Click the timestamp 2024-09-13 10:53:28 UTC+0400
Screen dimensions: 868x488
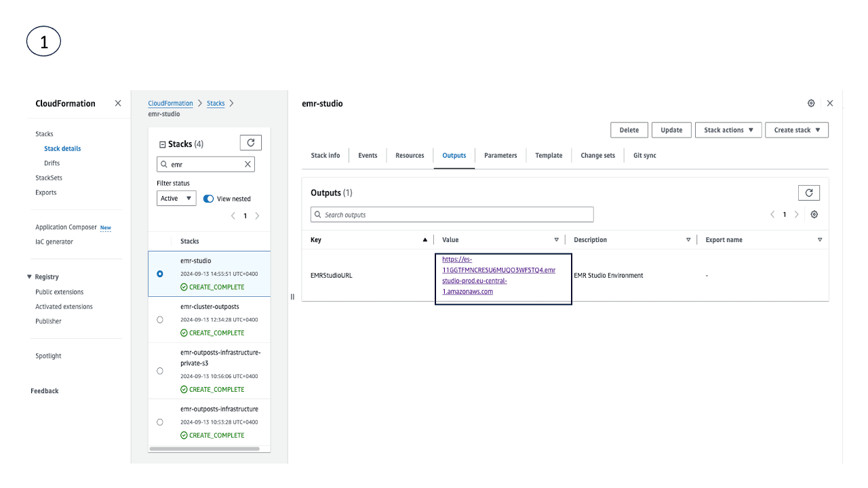[219, 422]
